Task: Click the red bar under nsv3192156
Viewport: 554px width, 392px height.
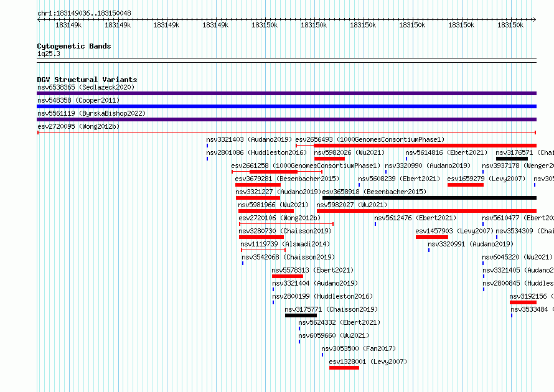Action: tap(523, 302)
